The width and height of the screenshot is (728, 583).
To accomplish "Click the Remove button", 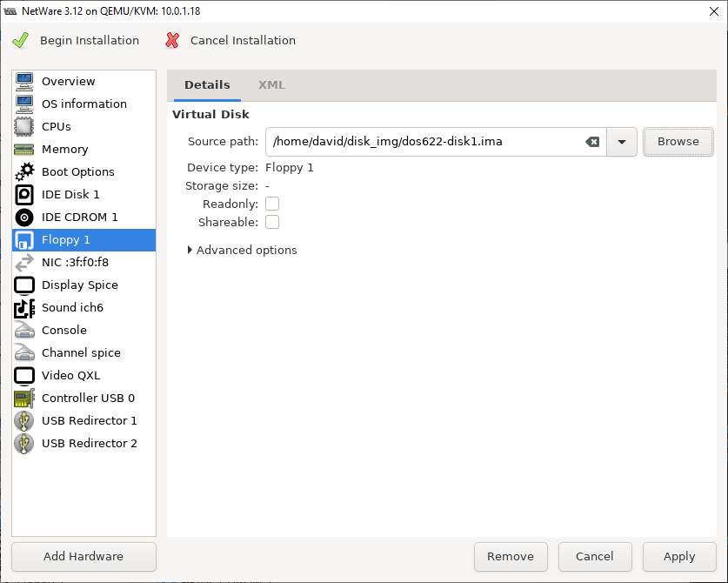I will (x=511, y=557).
